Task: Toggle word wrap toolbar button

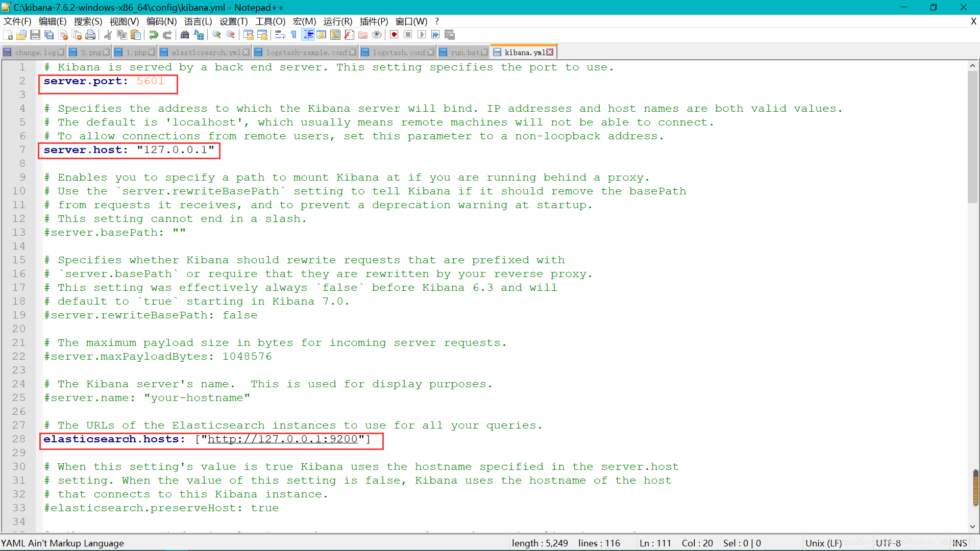Action: click(x=280, y=35)
